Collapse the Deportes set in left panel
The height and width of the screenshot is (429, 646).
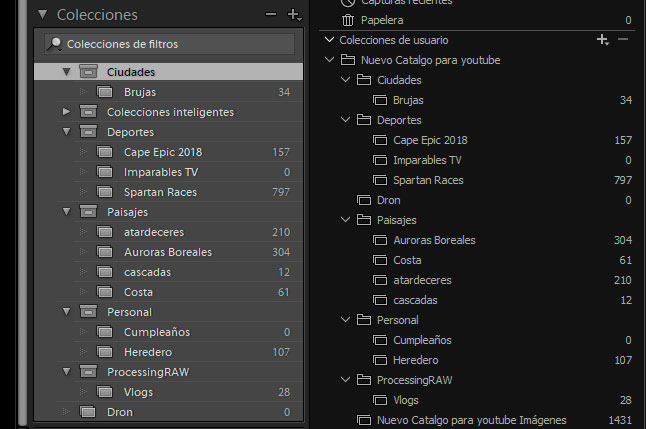tap(67, 132)
